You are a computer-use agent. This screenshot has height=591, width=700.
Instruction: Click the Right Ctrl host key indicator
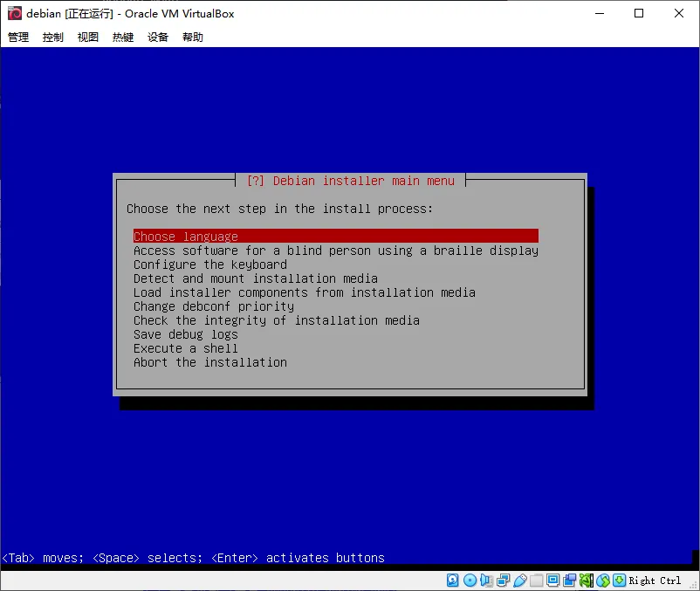point(655,581)
